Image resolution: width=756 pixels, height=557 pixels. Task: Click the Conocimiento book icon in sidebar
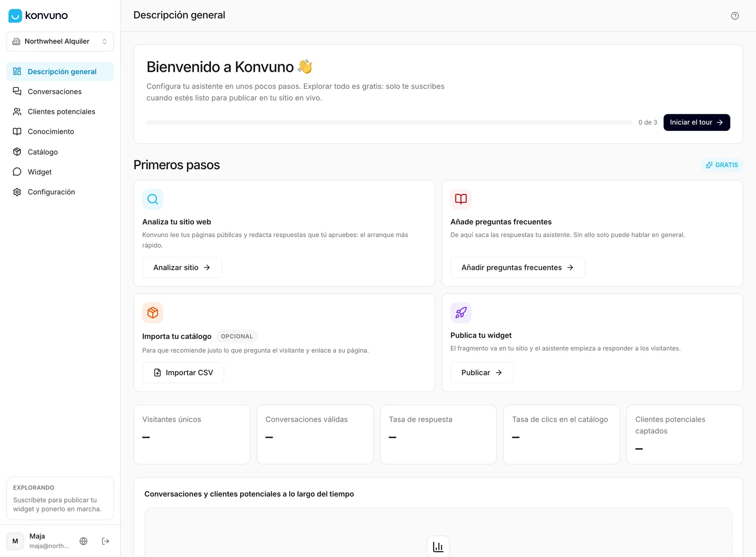pos(17,131)
